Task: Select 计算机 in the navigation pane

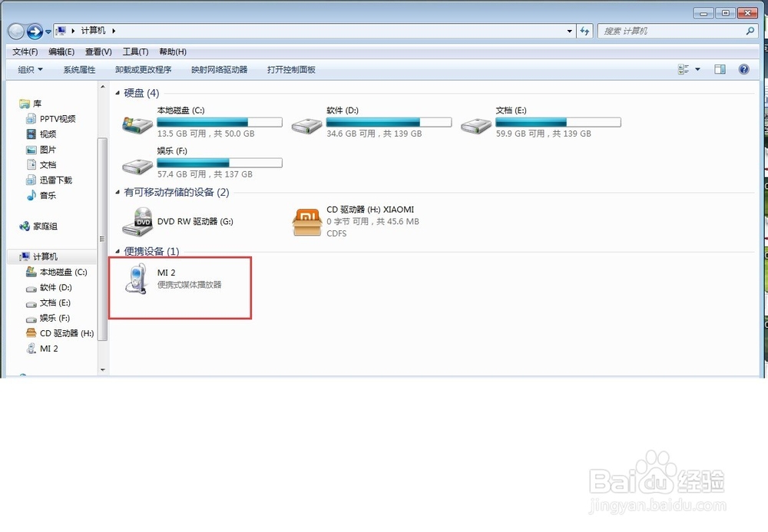Action: click(45, 256)
